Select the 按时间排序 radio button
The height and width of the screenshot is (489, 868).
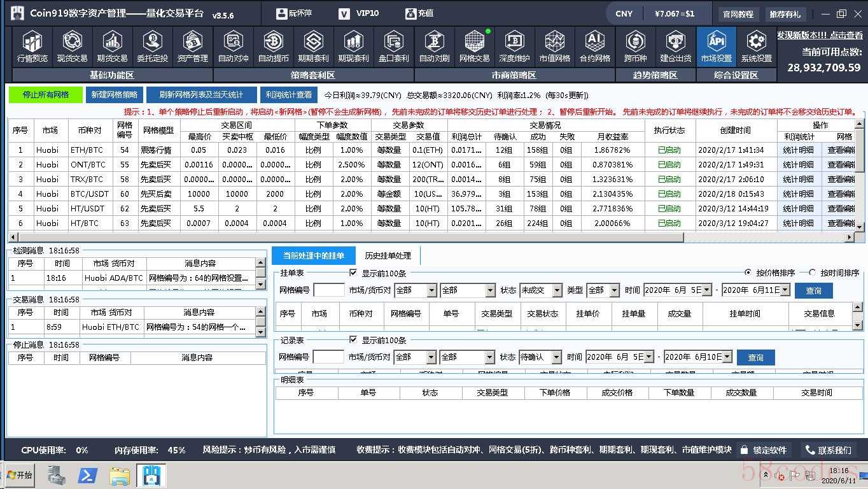coord(812,273)
